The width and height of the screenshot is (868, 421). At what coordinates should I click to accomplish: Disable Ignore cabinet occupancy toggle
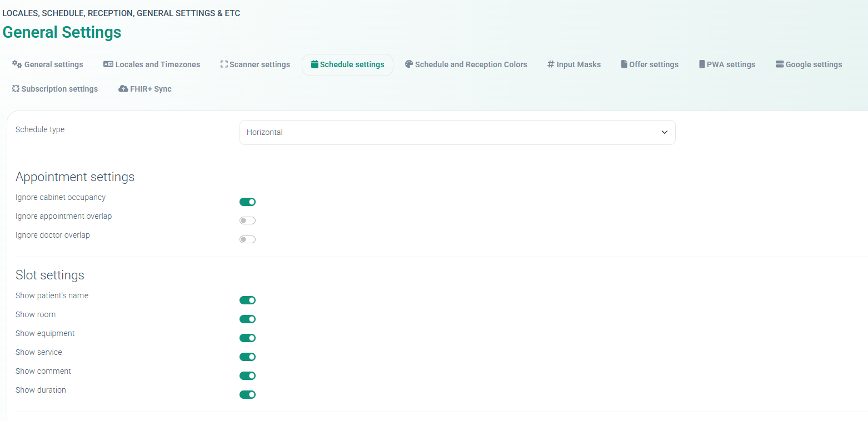coord(247,202)
